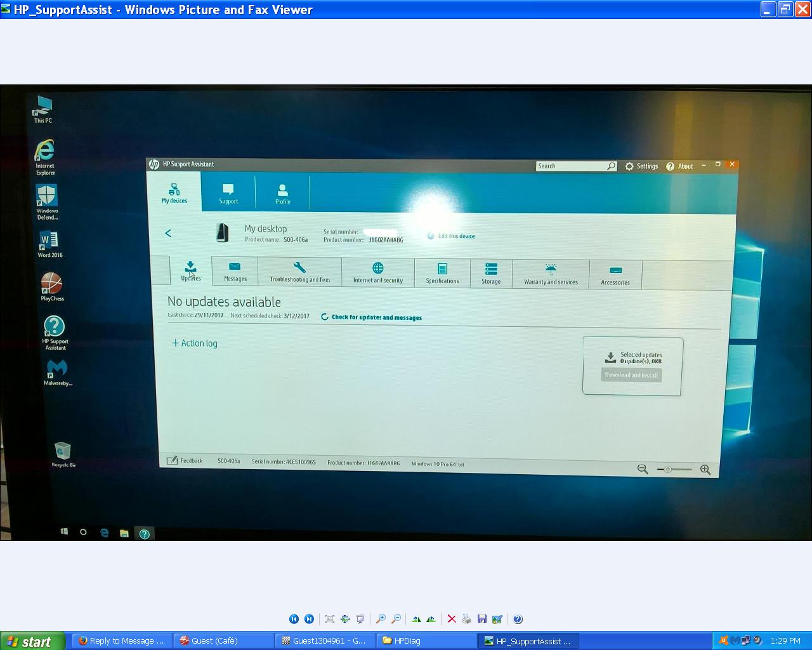Open the Messages section
This screenshot has height=650, width=812.
[x=235, y=271]
